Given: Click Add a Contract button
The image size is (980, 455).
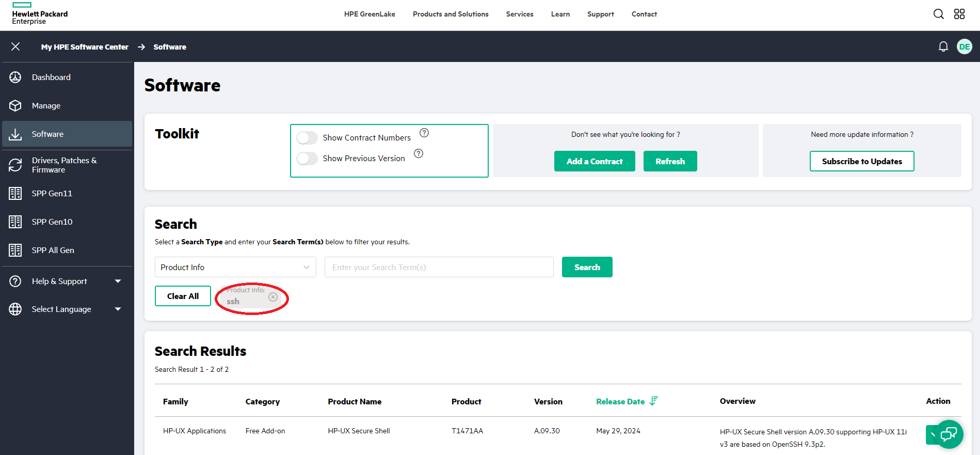Looking at the screenshot, I should pyautogui.click(x=595, y=161).
